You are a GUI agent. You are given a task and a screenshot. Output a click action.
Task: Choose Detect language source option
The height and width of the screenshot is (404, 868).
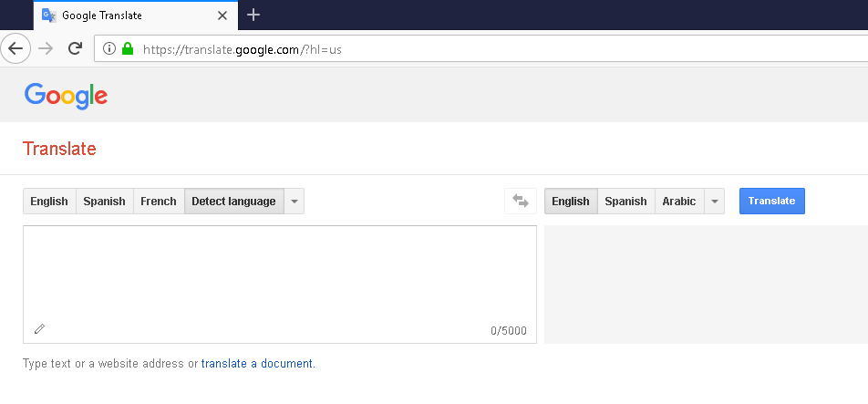click(233, 202)
